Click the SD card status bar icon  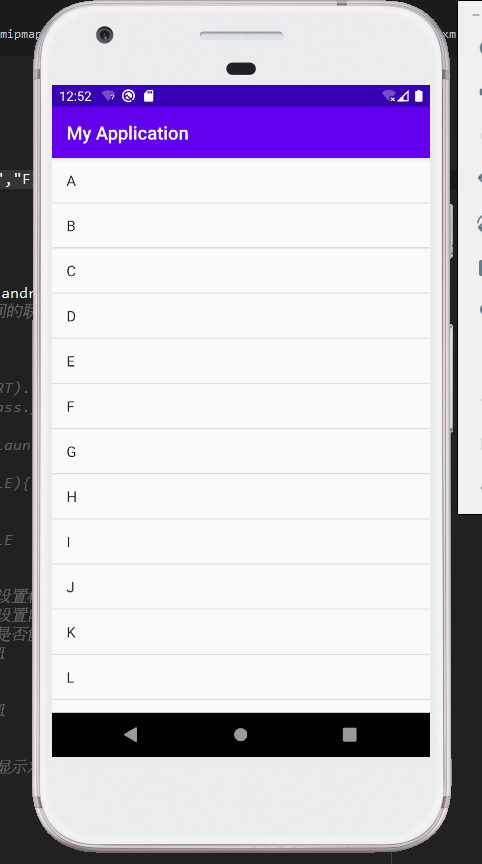tap(149, 96)
